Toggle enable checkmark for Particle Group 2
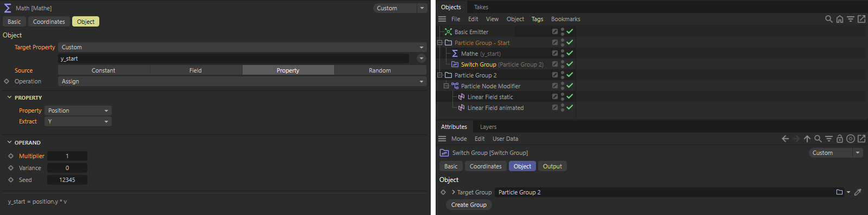The width and height of the screenshot is (868, 215). [x=570, y=75]
